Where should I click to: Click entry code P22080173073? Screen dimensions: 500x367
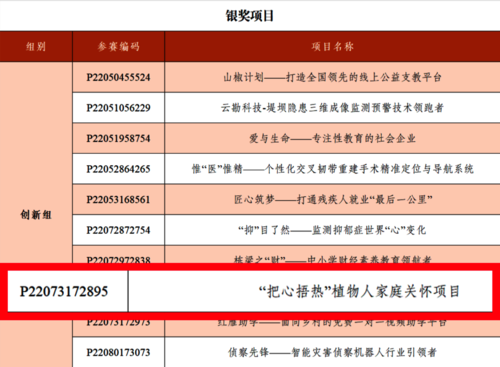[x=118, y=352]
